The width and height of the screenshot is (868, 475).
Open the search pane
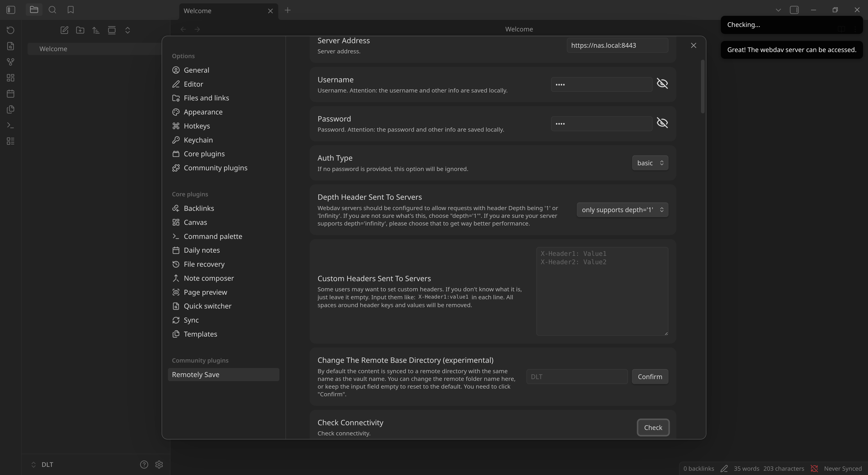pos(52,10)
